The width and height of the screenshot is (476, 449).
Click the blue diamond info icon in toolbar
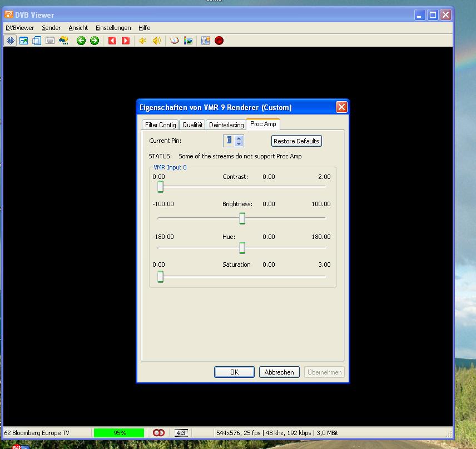pos(11,41)
